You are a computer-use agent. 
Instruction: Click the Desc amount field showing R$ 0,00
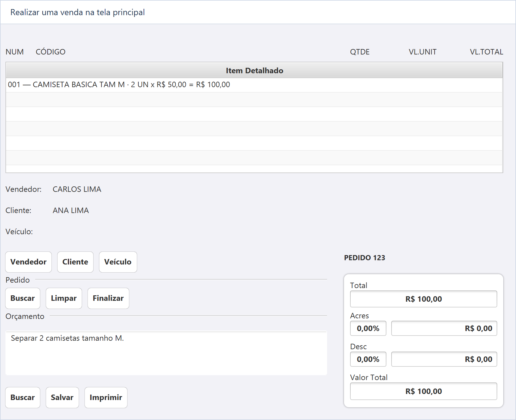444,359
